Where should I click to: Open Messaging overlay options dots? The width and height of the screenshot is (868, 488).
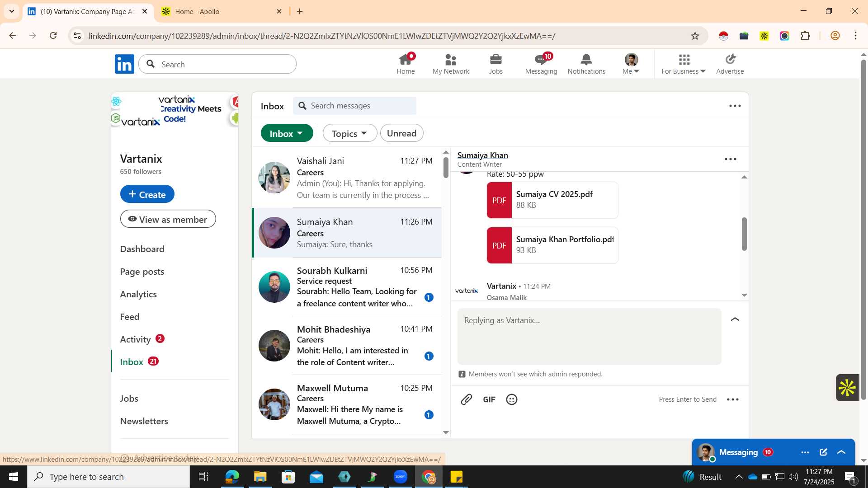coord(805,452)
